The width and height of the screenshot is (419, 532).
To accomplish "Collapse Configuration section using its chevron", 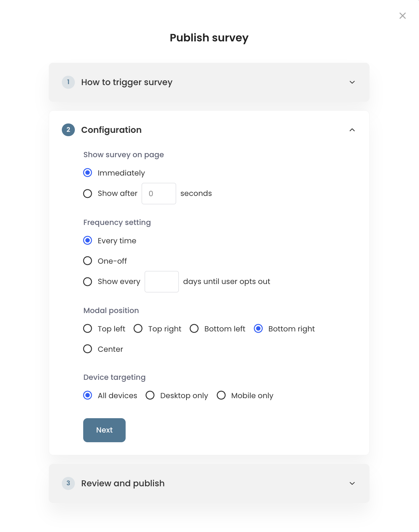I will pyautogui.click(x=352, y=130).
